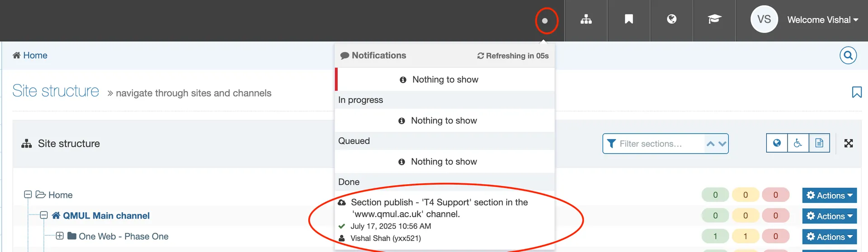
Task: Open bookmarks icon in top bar
Action: (629, 19)
